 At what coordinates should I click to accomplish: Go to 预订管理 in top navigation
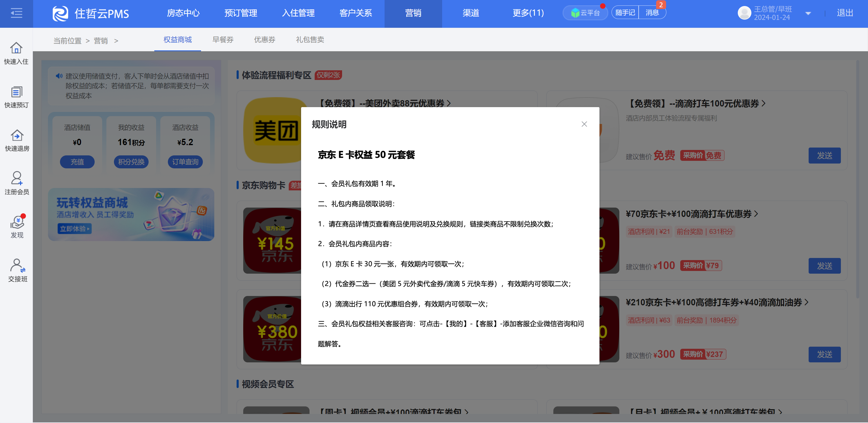(241, 13)
